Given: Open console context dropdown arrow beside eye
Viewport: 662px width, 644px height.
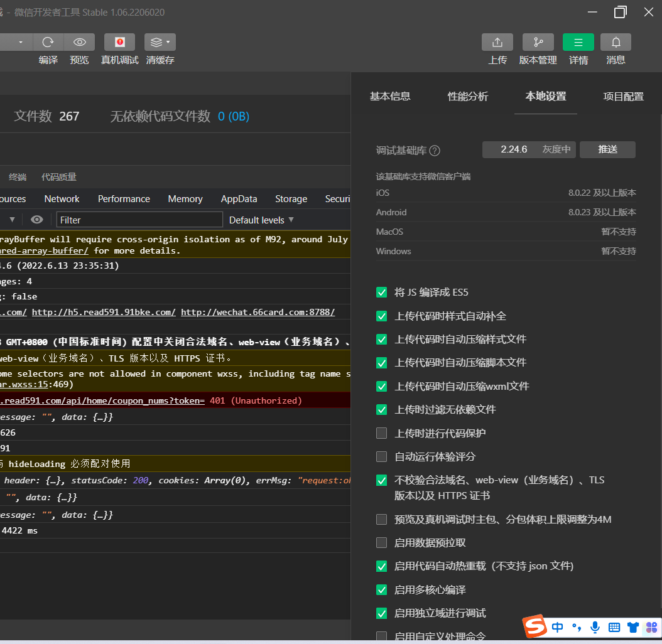Looking at the screenshot, I should (x=12, y=220).
